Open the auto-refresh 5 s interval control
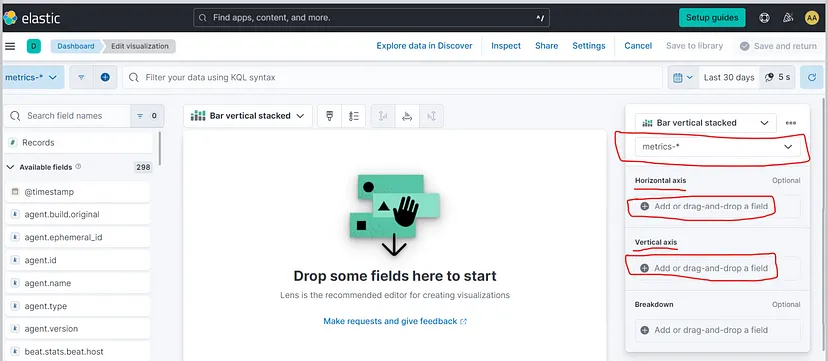This screenshot has width=828, height=361. [x=777, y=77]
